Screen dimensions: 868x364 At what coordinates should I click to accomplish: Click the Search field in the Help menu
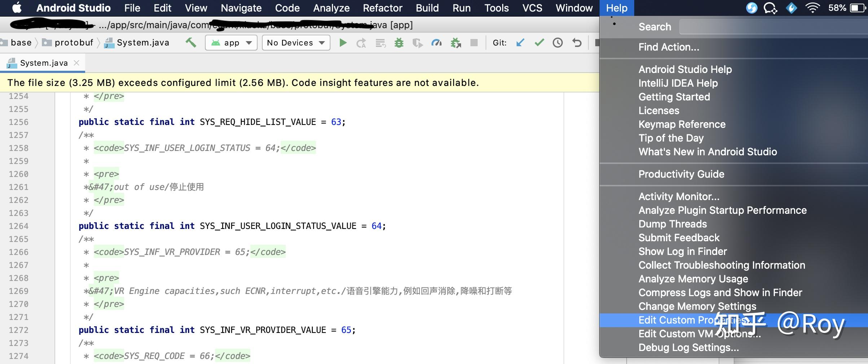(772, 26)
